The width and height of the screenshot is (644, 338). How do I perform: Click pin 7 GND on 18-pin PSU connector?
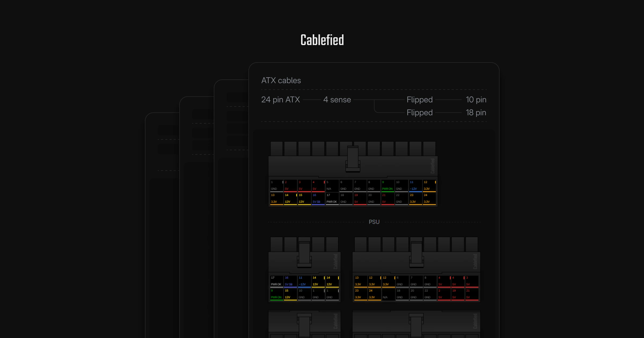[x=416, y=281]
